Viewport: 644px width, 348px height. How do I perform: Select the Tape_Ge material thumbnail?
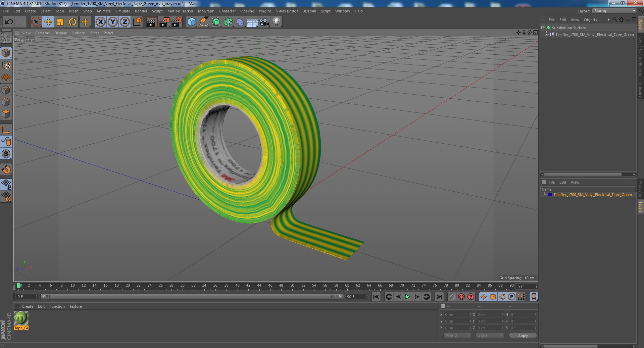(x=21, y=318)
